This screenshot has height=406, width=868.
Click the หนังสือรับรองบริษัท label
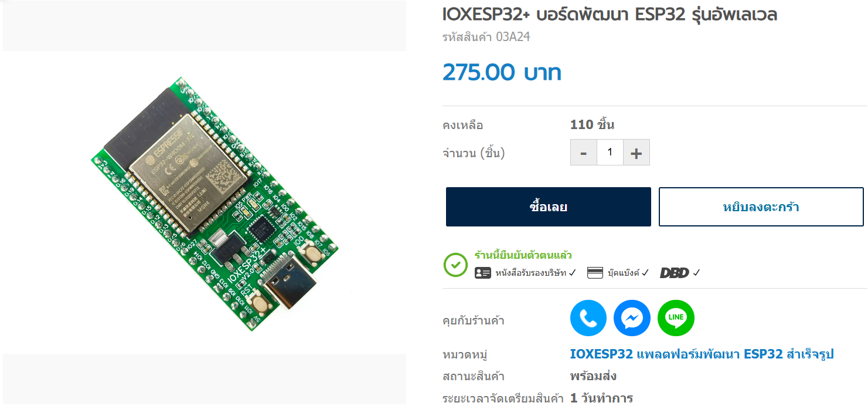coord(532,273)
